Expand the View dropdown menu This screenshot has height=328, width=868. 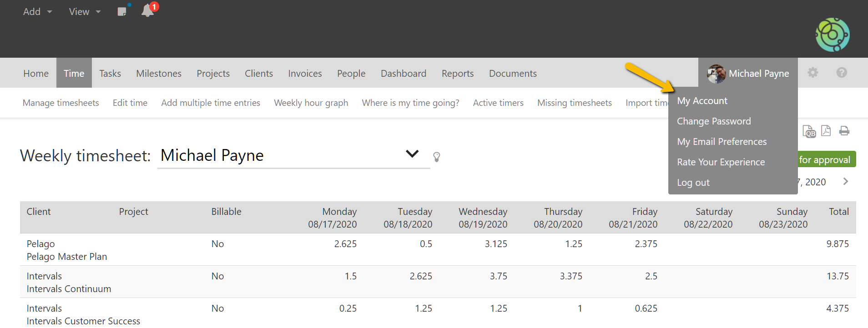coord(85,12)
